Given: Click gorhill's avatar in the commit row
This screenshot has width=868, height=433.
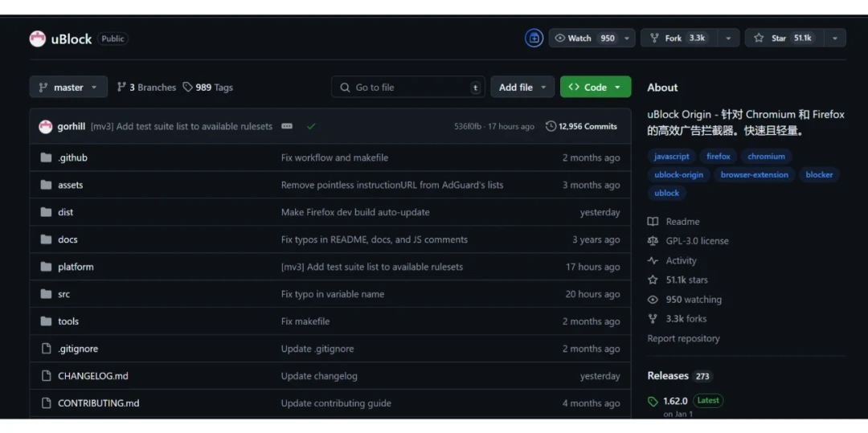Looking at the screenshot, I should pos(45,127).
